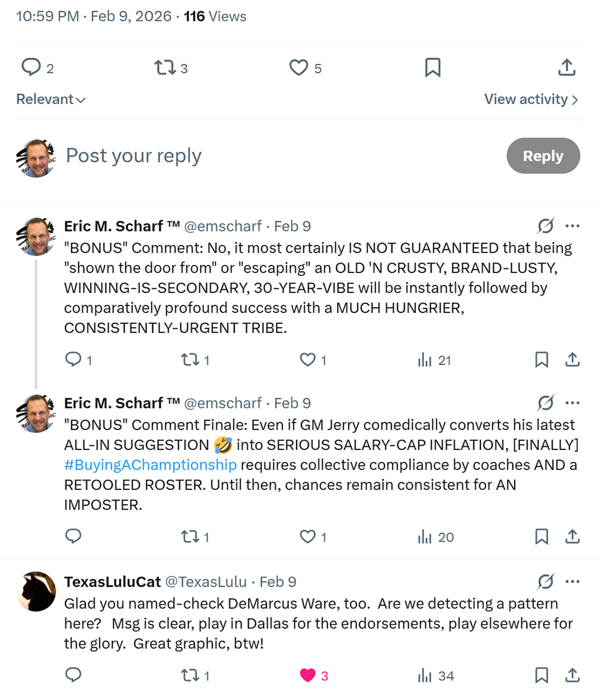Share the TexasLuluCat reply
The width and height of the screenshot is (598, 700).
pyautogui.click(x=572, y=675)
